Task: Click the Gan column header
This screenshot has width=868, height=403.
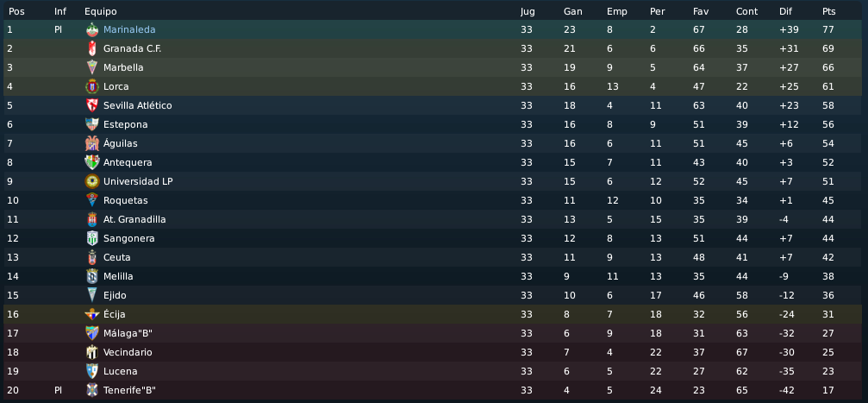Action: (572, 11)
